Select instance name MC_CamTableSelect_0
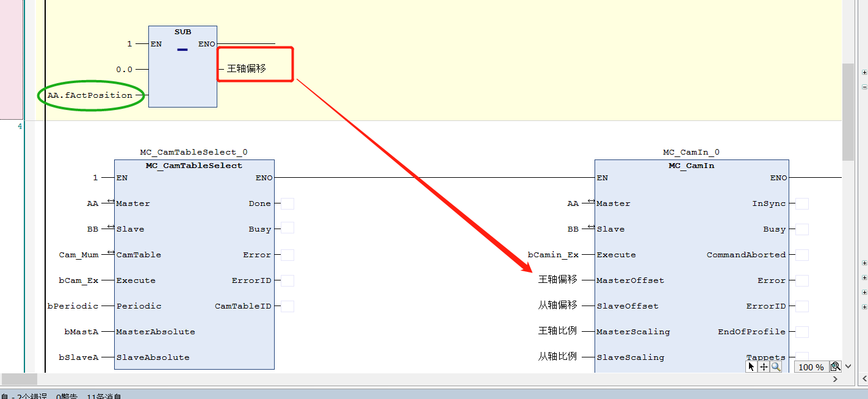 [193, 152]
